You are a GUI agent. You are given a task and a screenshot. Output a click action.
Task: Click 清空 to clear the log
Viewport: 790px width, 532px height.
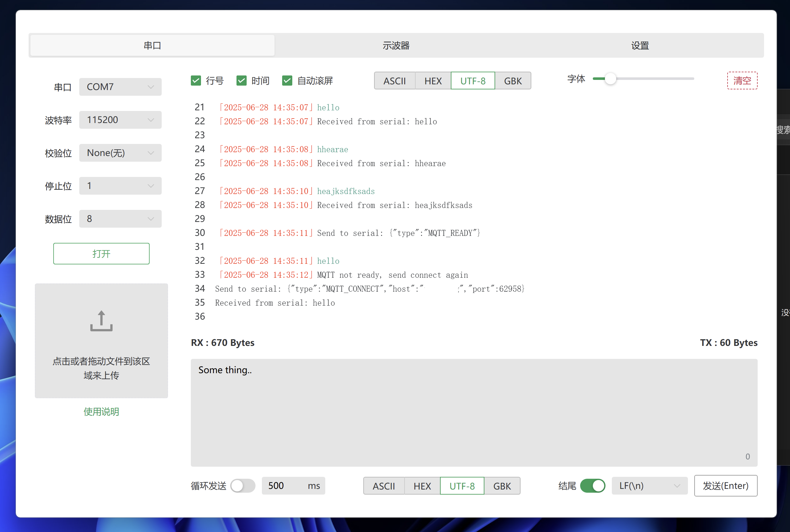(742, 81)
